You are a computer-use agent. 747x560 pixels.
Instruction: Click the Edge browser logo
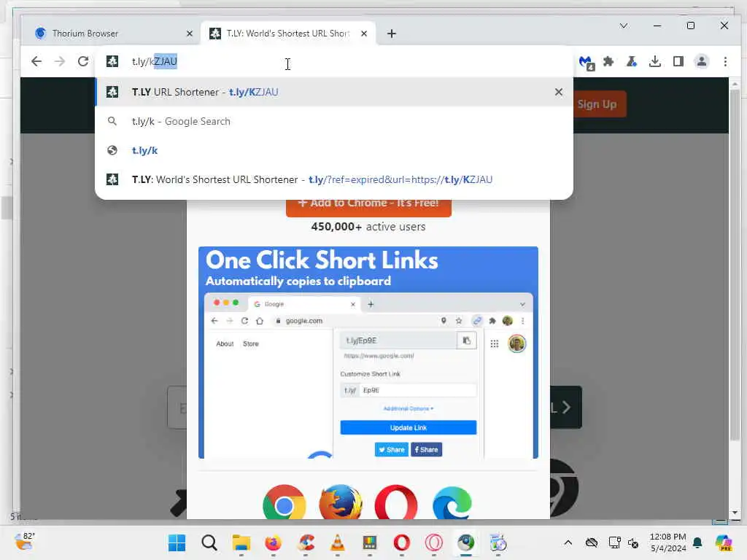tap(452, 503)
